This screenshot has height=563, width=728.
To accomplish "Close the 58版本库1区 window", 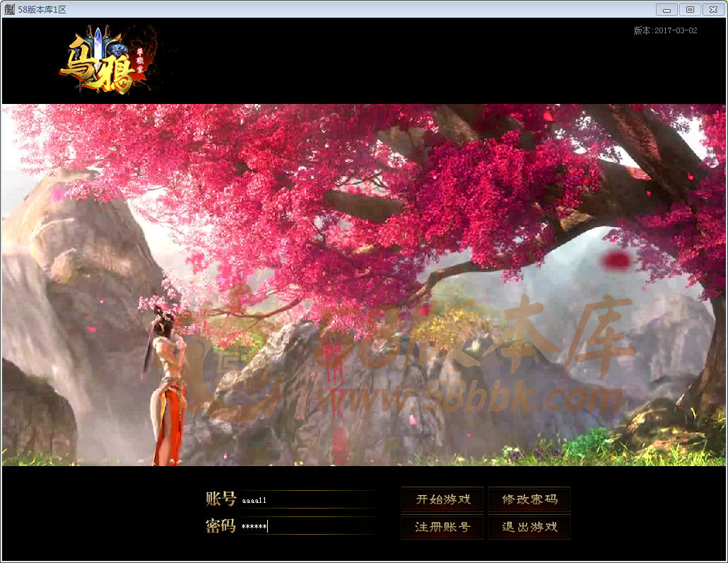I will click(x=712, y=9).
